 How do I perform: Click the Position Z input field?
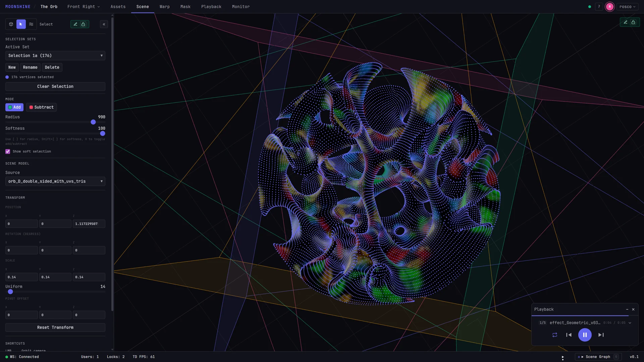pos(89,224)
